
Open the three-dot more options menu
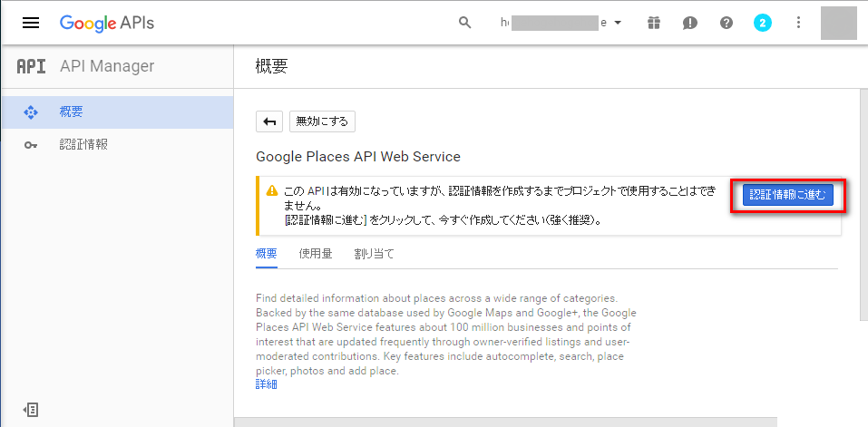pyautogui.click(x=798, y=23)
